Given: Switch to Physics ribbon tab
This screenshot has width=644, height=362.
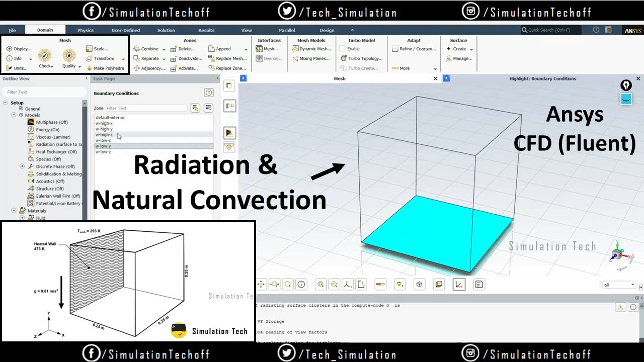Looking at the screenshot, I should tap(86, 30).
